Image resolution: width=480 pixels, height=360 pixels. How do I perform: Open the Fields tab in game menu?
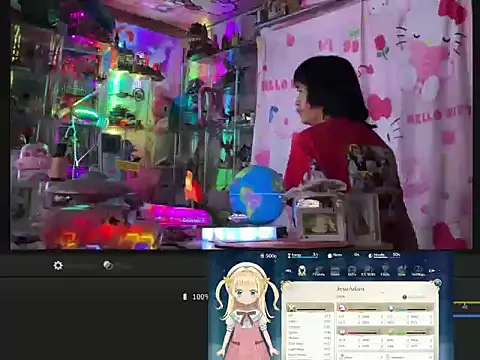(x=385, y=271)
